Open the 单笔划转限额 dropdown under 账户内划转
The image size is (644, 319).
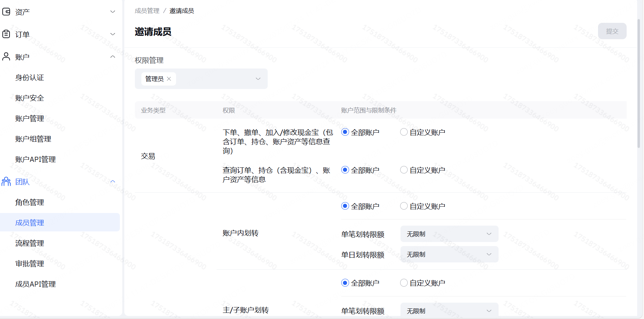click(x=449, y=234)
